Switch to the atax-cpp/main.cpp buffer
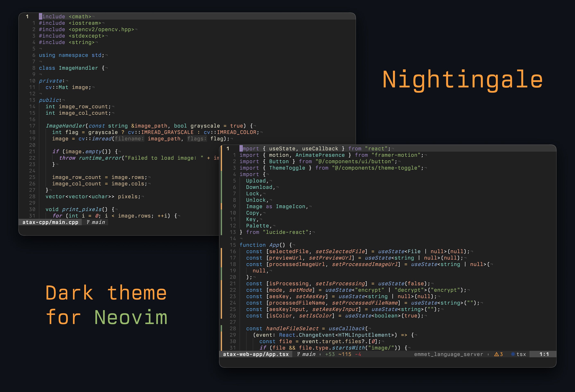This screenshot has height=392, width=575. [x=51, y=222]
